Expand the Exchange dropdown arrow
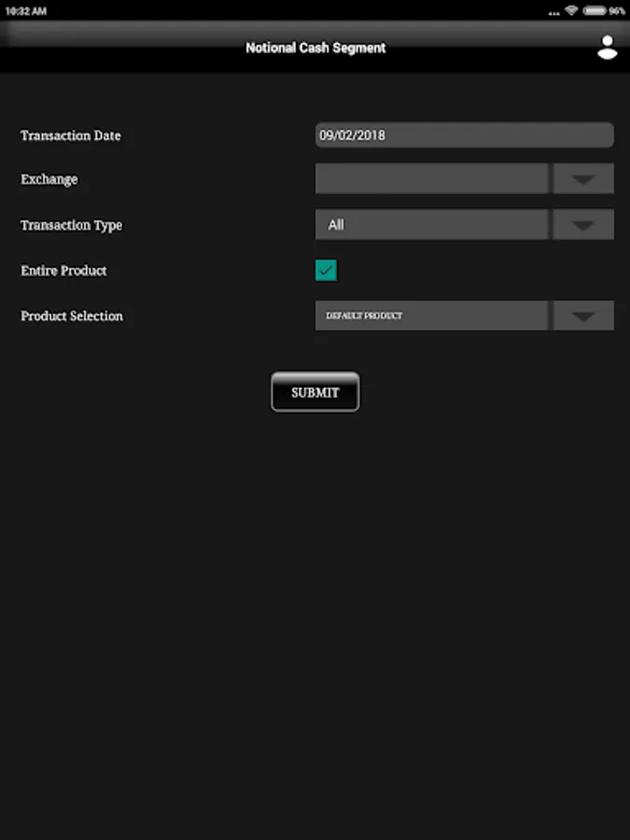 coord(583,179)
